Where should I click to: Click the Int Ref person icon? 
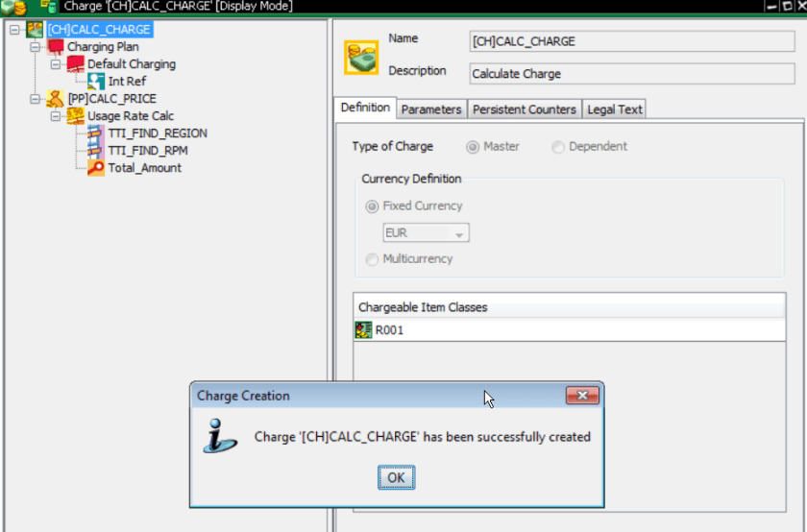tap(96, 82)
